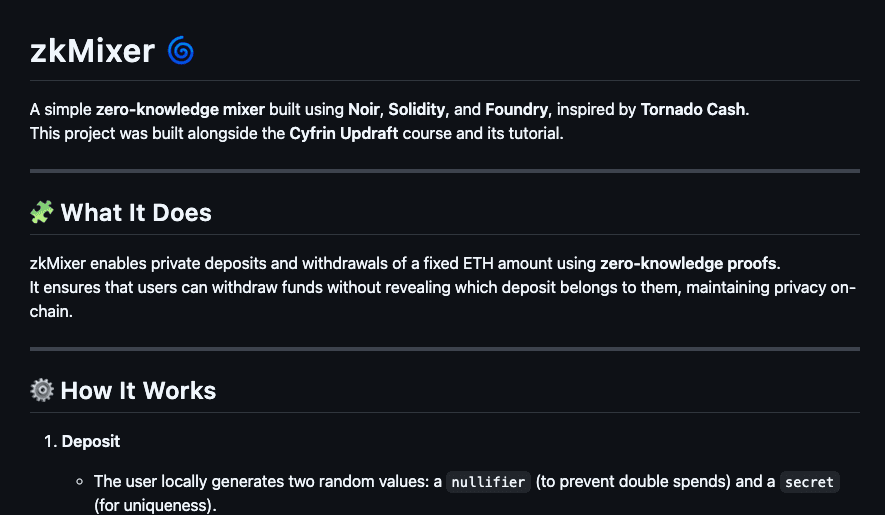Click the gear emoji beside How It Works
This screenshot has width=885, height=515.
coord(42,390)
